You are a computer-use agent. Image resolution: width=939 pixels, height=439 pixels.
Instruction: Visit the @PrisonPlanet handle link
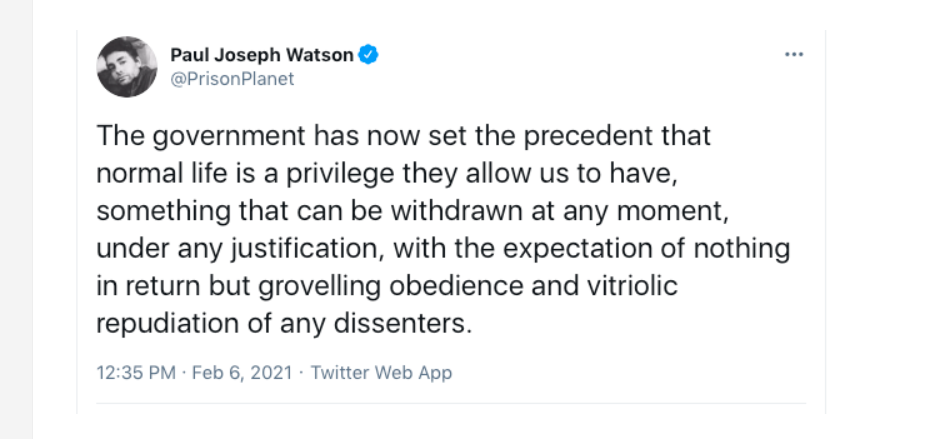(232, 79)
